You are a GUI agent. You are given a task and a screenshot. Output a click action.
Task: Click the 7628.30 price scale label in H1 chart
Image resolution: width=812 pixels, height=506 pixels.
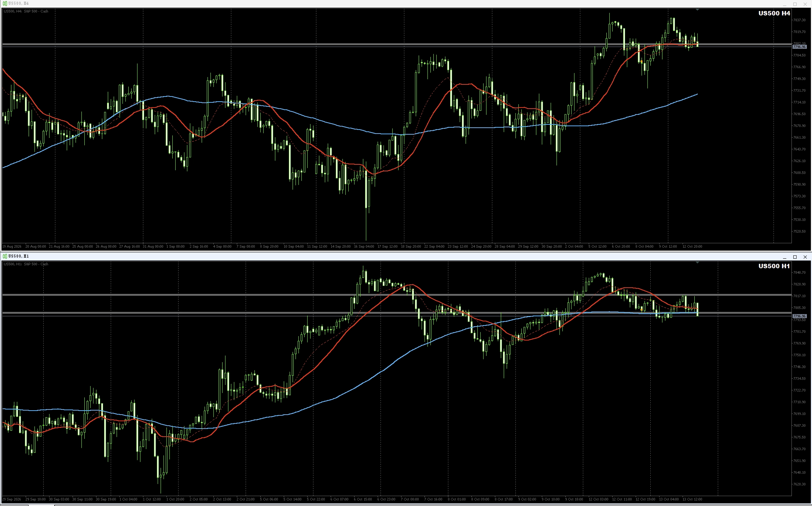click(799, 484)
